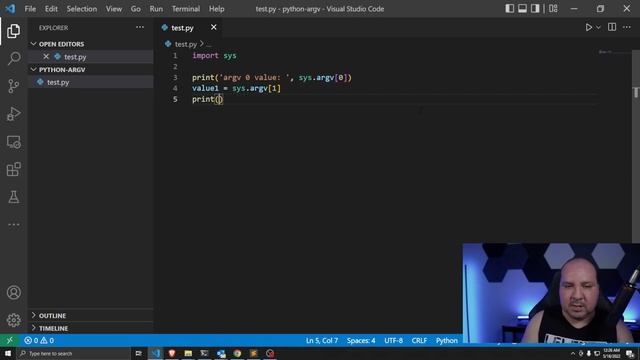Open the Extensions view
The width and height of the screenshot is (640, 360).
13,169
